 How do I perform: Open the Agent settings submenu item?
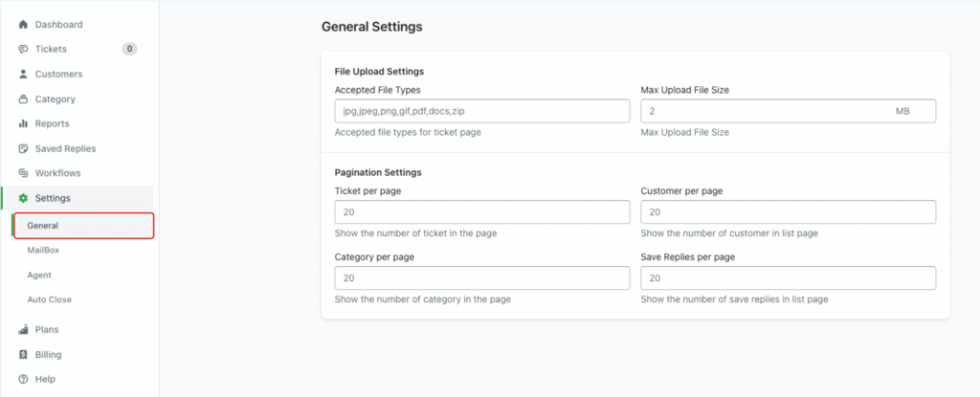39,275
